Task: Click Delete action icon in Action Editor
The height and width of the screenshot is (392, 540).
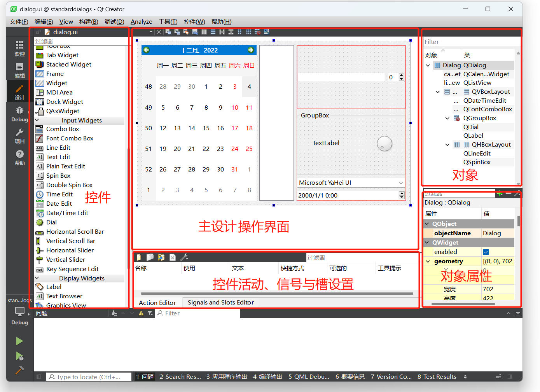Action: click(173, 257)
